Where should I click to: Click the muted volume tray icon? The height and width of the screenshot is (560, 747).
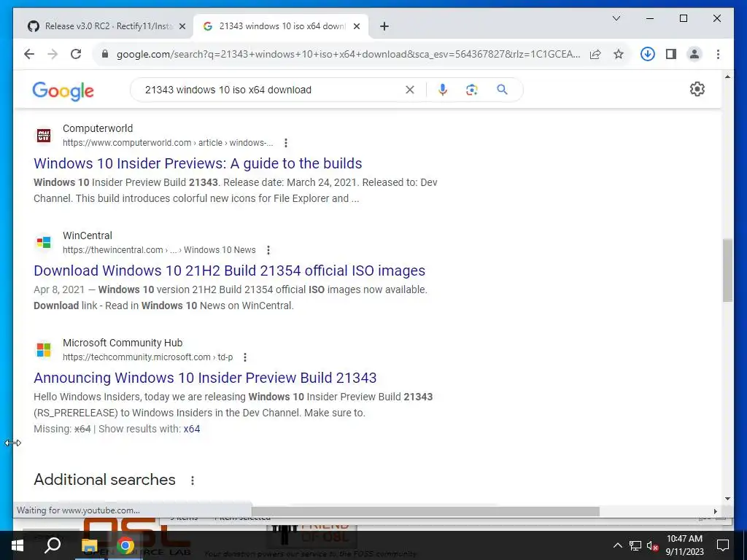pos(653,545)
